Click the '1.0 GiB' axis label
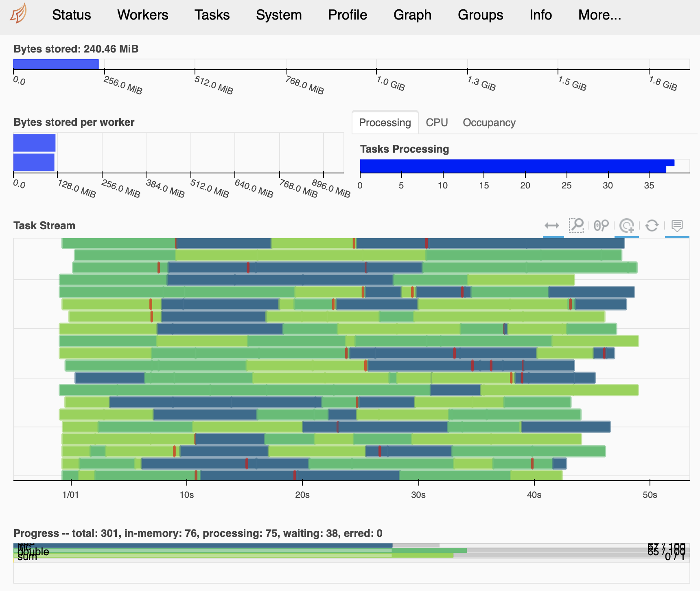 point(390,83)
